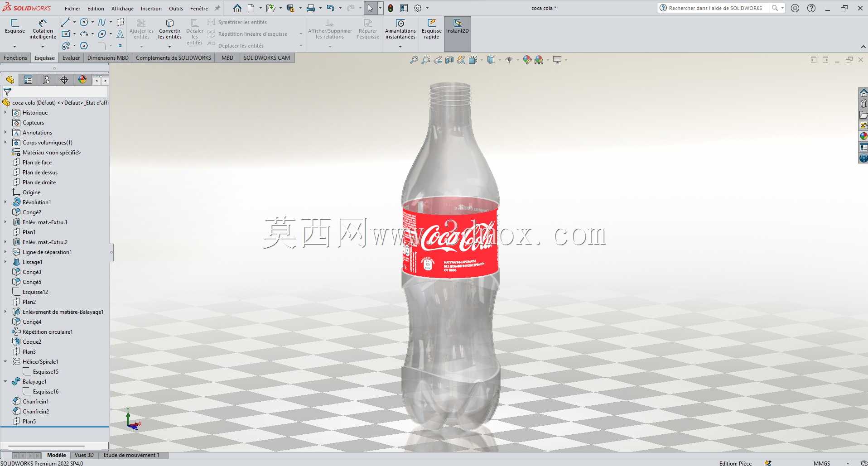868x466 pixels.
Task: Switch to the Evaluer tab
Action: point(71,58)
